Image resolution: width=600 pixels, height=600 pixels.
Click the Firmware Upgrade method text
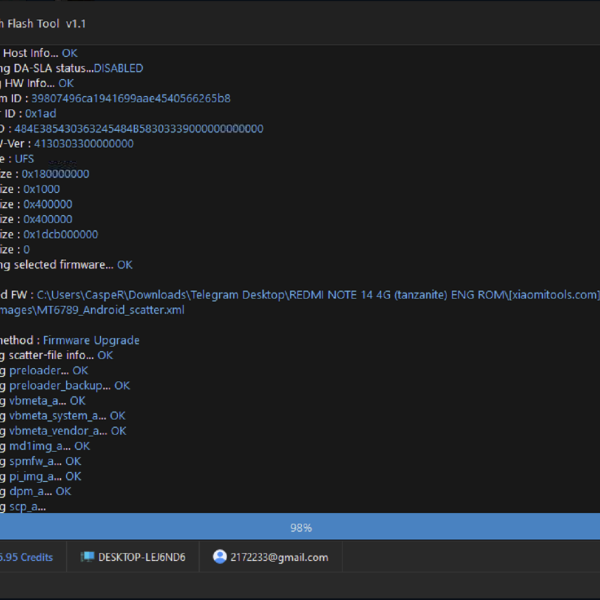click(x=91, y=340)
